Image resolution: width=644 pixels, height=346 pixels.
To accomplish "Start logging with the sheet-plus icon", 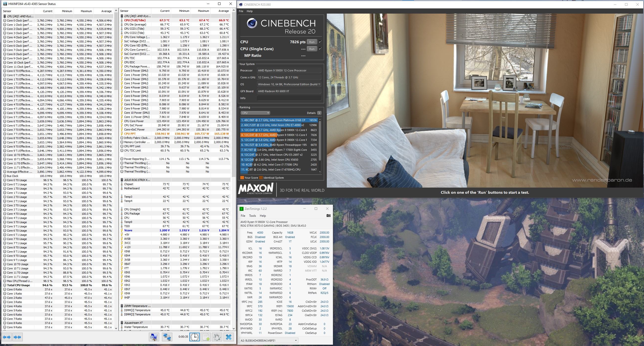I will tap(206, 337).
